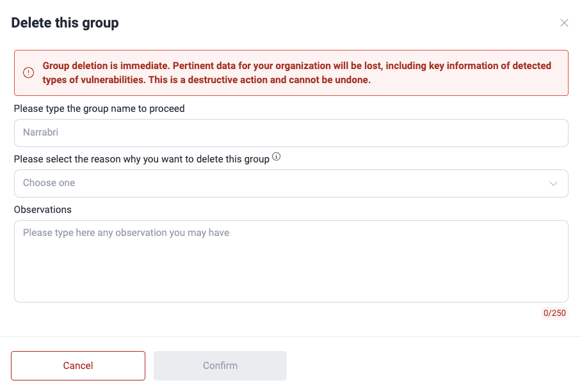The image size is (582, 392).
Task: Click the group name input showing Narrabri
Action: pyautogui.click(x=291, y=132)
